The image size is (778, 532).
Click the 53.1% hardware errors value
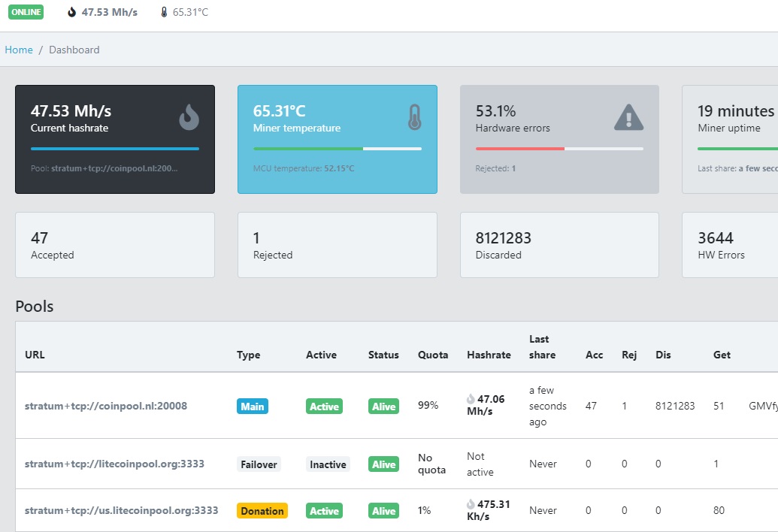[495, 110]
